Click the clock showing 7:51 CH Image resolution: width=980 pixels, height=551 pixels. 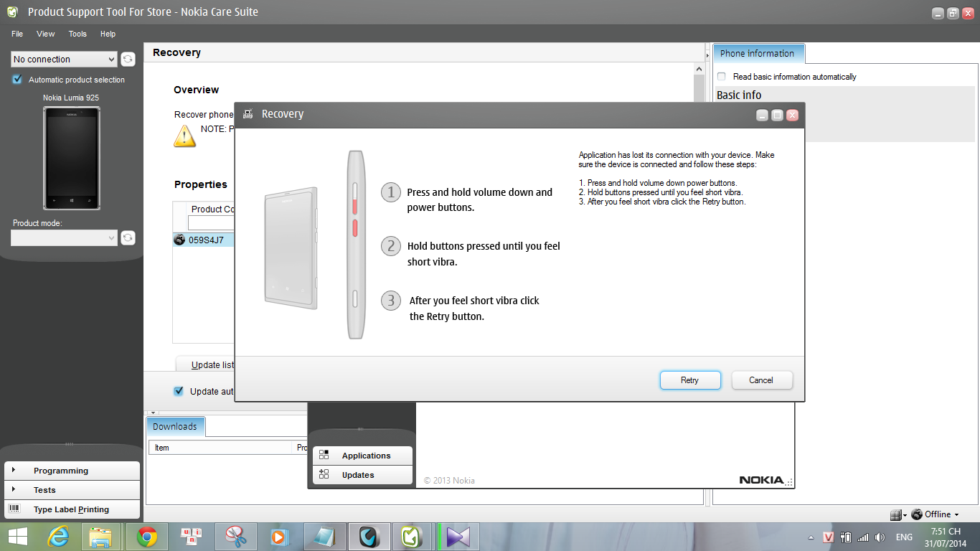tap(946, 532)
